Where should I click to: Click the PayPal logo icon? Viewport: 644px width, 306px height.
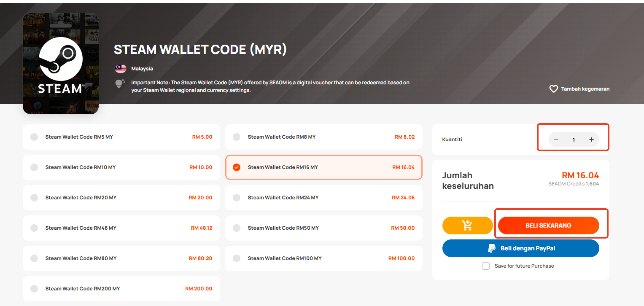[492, 248]
